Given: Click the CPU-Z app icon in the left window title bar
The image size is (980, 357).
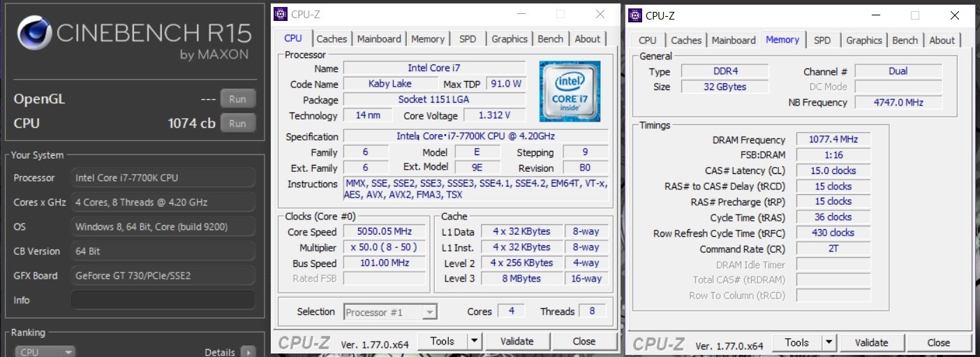Looking at the screenshot, I should tap(280, 13).
